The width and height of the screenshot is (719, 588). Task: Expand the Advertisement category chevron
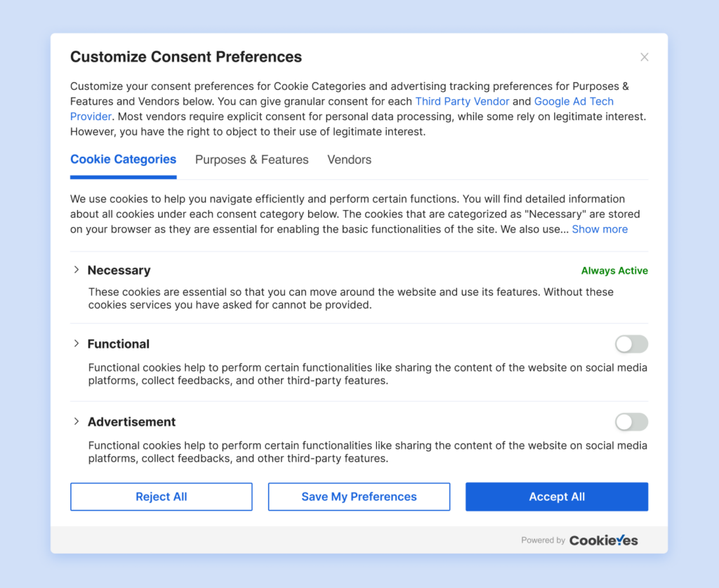click(x=77, y=422)
